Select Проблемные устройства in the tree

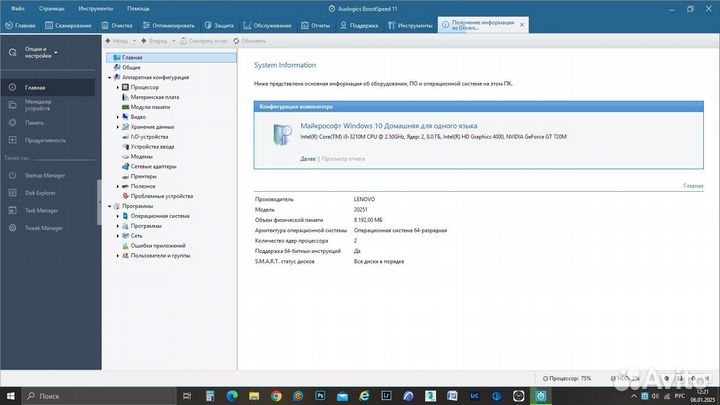(162, 196)
